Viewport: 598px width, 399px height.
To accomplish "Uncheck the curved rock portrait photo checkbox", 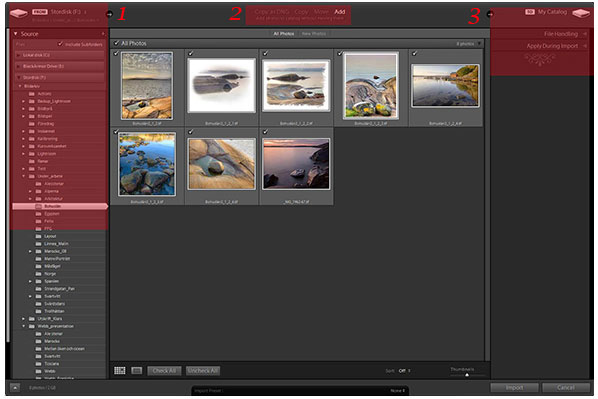I will pyautogui.click(x=340, y=53).
